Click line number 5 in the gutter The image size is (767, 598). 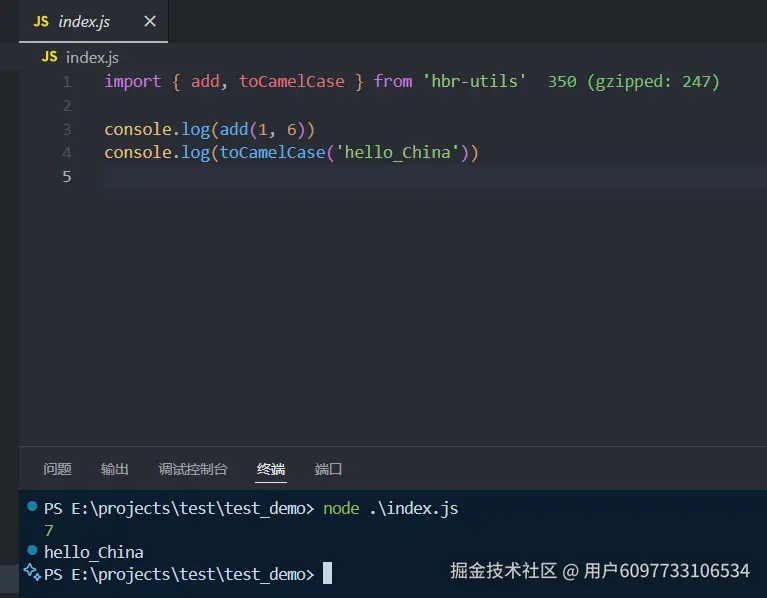[x=67, y=177]
